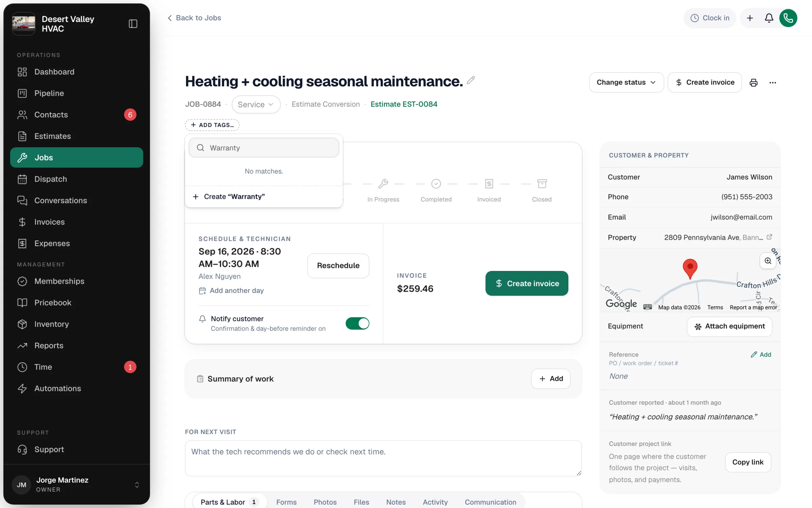This screenshot has width=812, height=508.
Task: Open the Dashboard page
Action: [x=76, y=72]
